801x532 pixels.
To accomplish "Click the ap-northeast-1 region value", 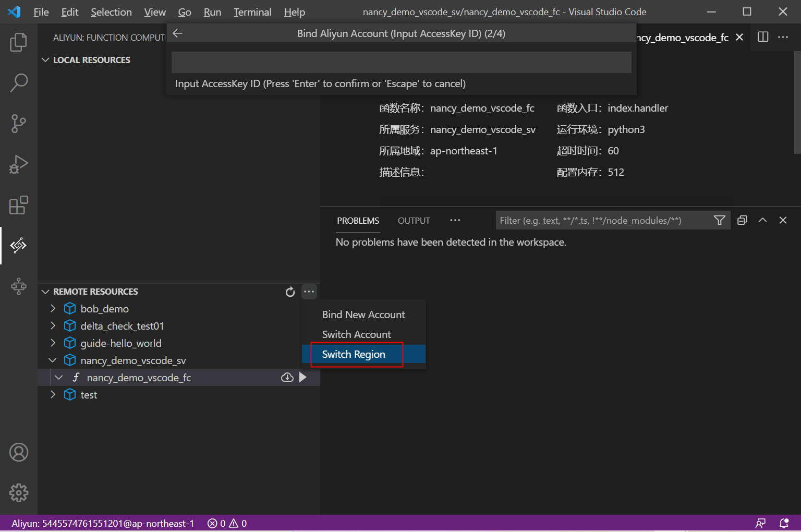I will (x=464, y=151).
